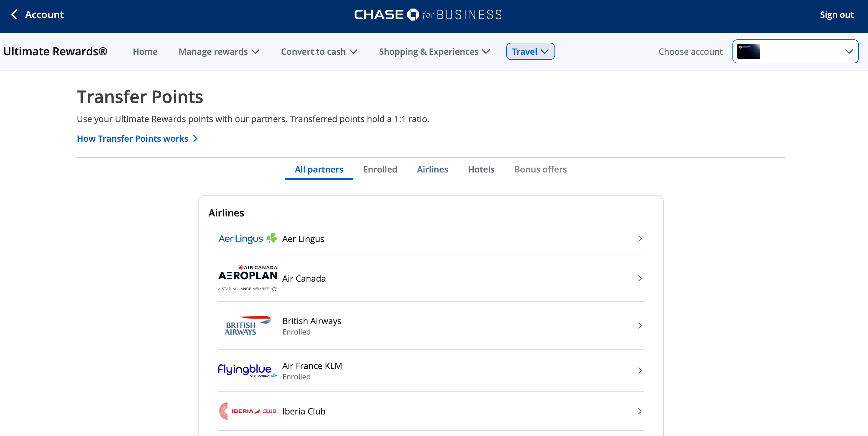Open Aer Lingus details via its right chevron
Screen dimensions: 868x436
(x=640, y=238)
